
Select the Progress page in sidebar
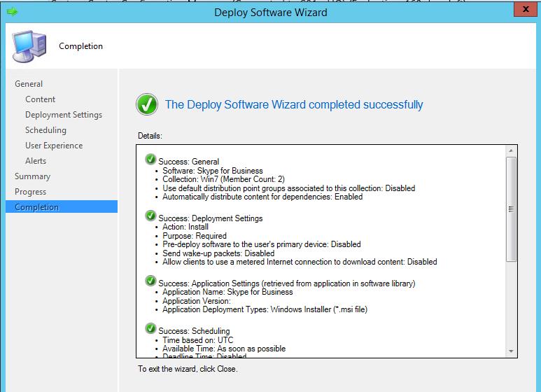click(x=30, y=192)
